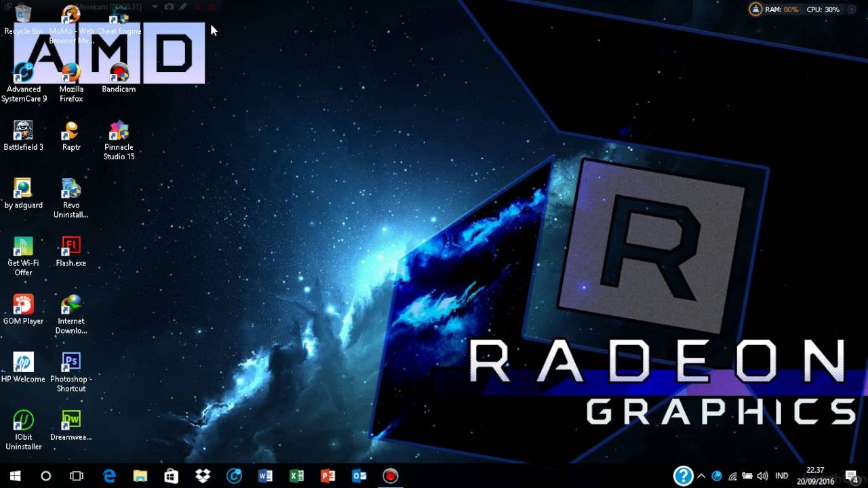
Task: Open the Windows Store taskbar icon
Action: pos(172,476)
